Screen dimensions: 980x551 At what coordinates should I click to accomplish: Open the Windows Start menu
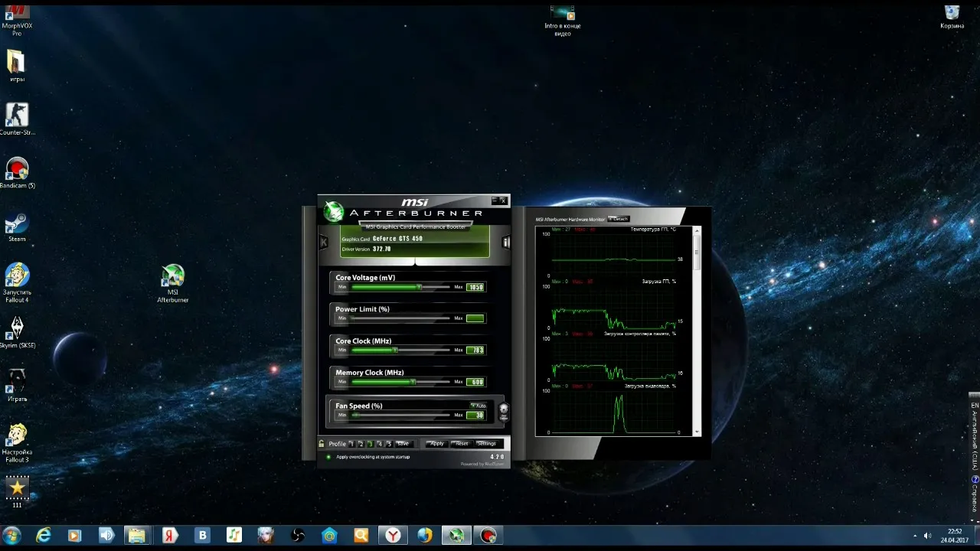click(12, 535)
